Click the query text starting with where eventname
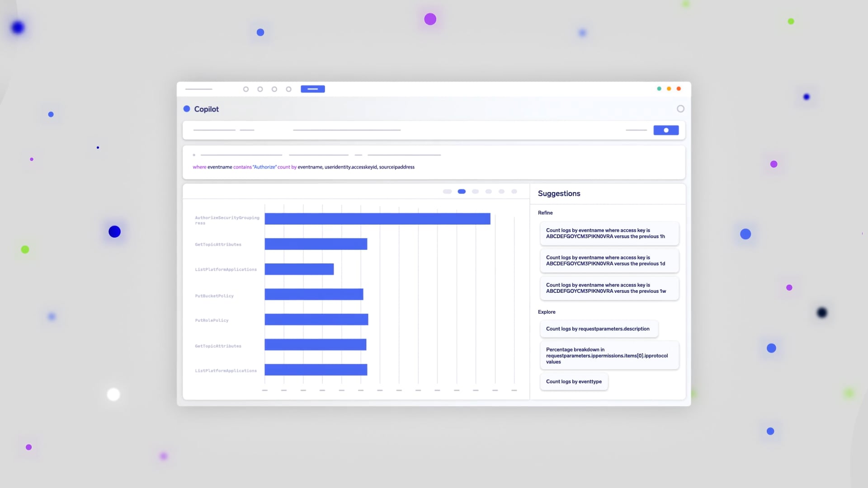Image resolution: width=868 pixels, height=488 pixels. coord(303,167)
